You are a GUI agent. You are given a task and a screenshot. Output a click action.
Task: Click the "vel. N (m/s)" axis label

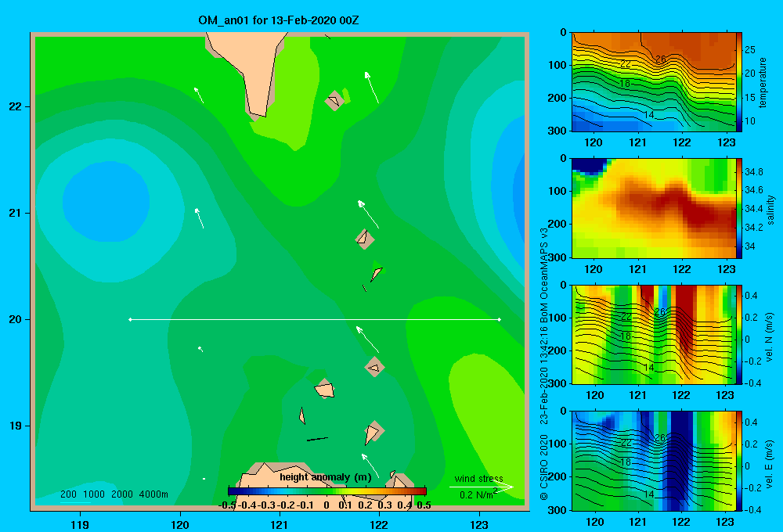point(770,337)
